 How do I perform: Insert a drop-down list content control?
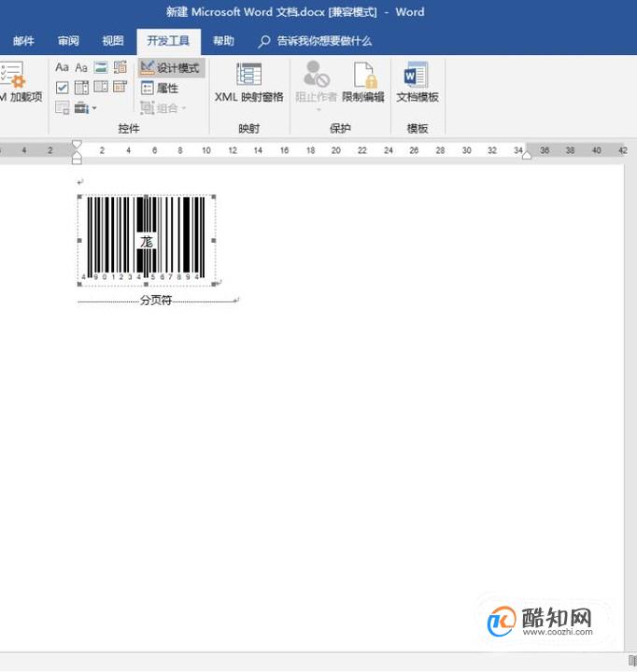101,88
